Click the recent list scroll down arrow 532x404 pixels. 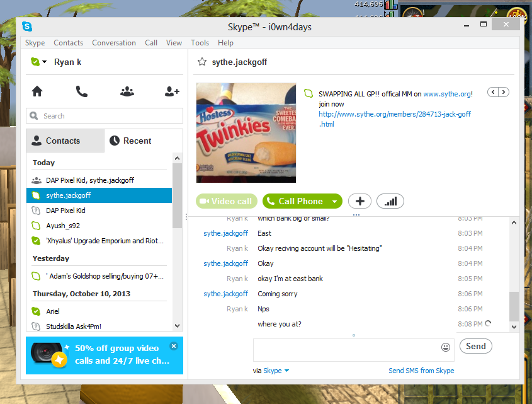coord(177,325)
